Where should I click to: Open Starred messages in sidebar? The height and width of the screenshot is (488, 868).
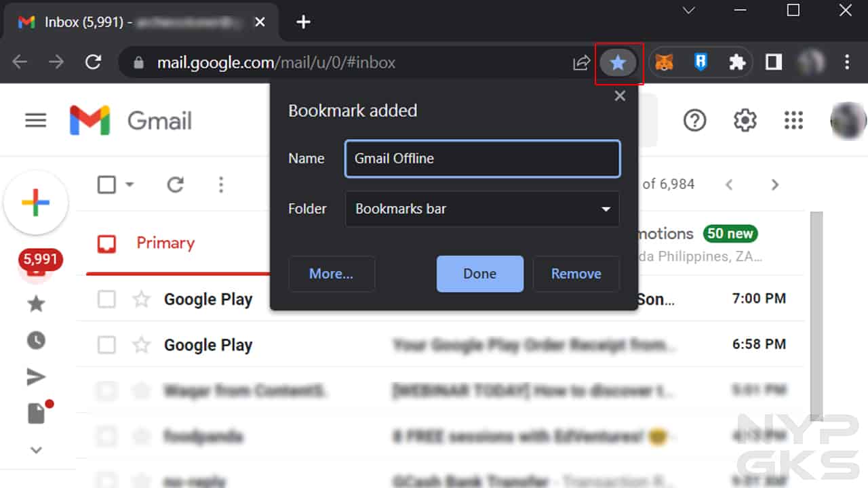(36, 304)
